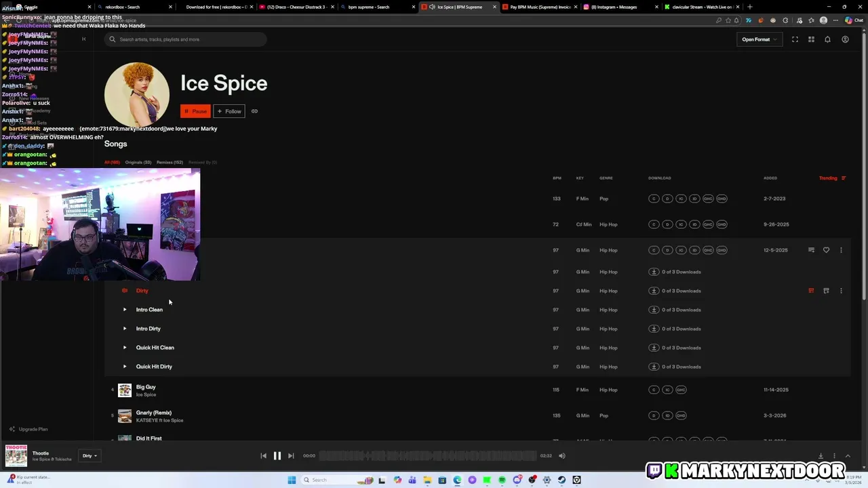Download Intro Clean (IC) of the 12-5-2025 track

[681, 250]
